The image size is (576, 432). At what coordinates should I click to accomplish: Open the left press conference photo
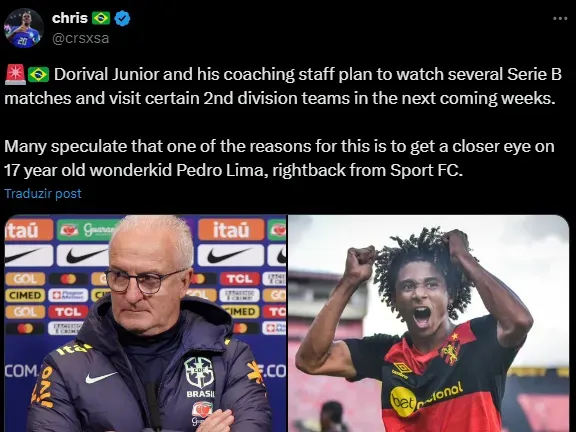tap(145, 323)
